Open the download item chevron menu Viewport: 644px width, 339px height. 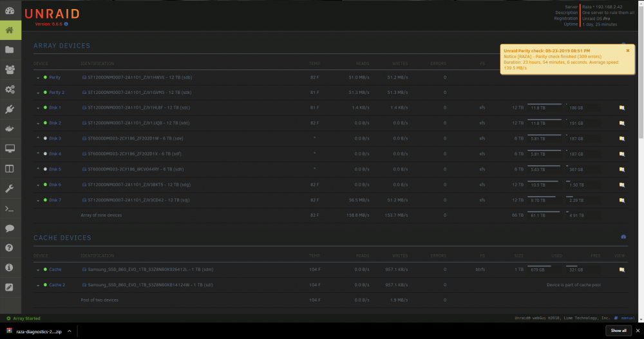tap(70, 331)
